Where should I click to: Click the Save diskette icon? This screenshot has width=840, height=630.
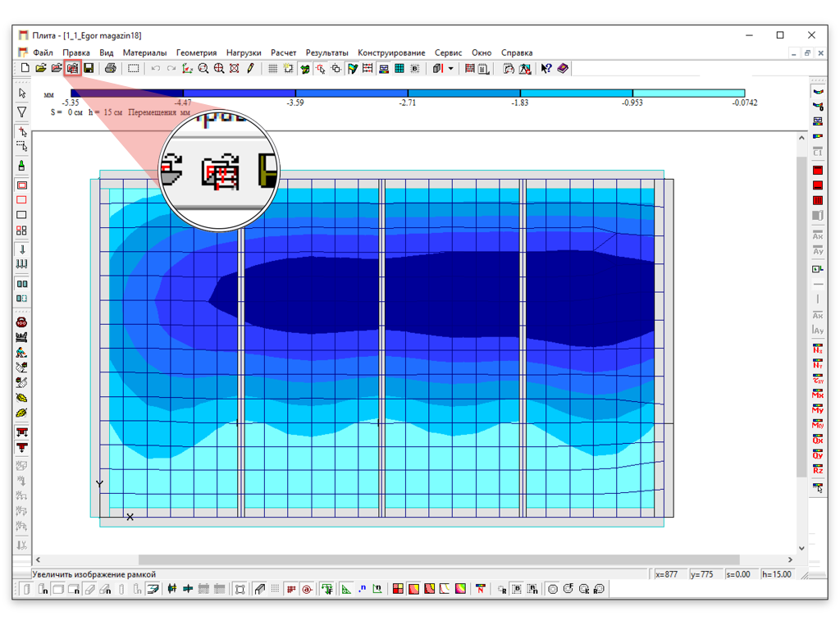click(x=89, y=69)
